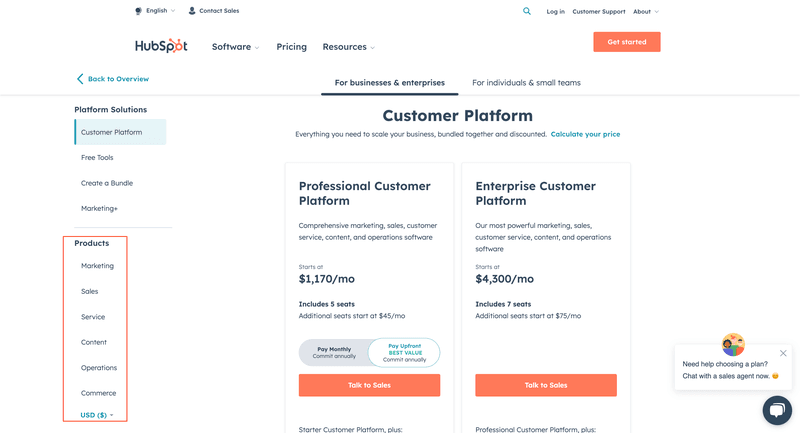Select Pay Upfront Best Value option
The width and height of the screenshot is (800, 433).
coord(404,352)
